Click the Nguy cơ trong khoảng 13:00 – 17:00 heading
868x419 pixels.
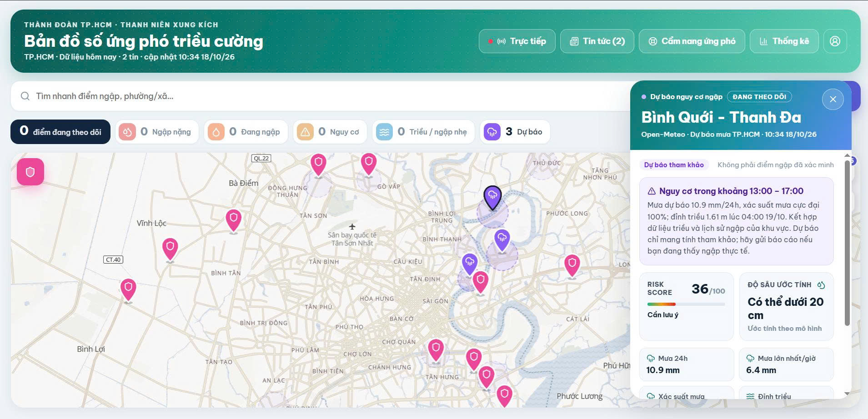coord(731,191)
